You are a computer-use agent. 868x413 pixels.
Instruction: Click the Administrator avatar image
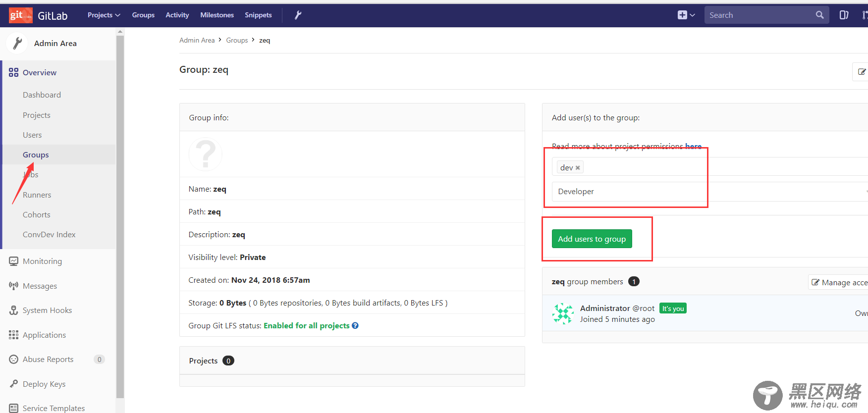563,313
